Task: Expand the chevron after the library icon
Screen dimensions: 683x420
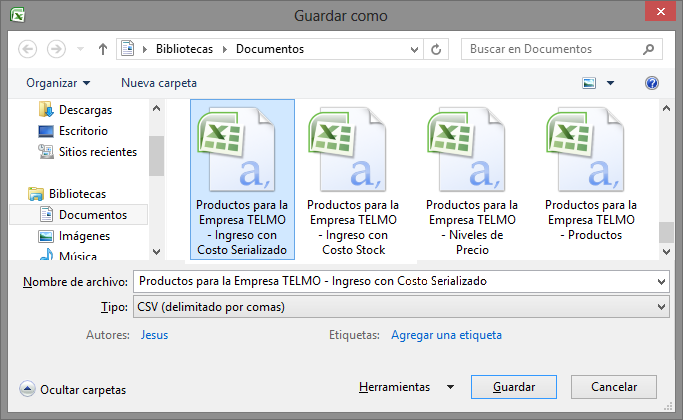Action: (145, 49)
